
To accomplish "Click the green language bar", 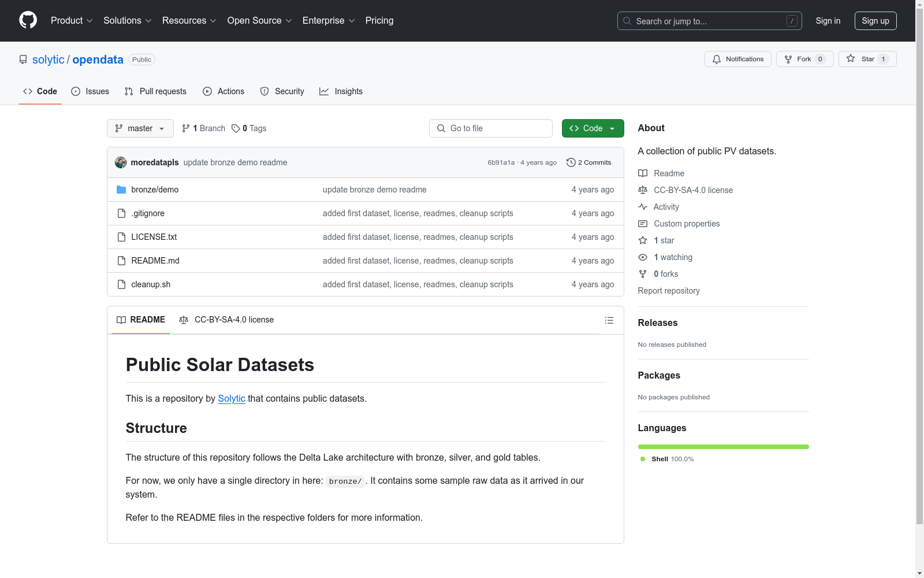I will [724, 447].
